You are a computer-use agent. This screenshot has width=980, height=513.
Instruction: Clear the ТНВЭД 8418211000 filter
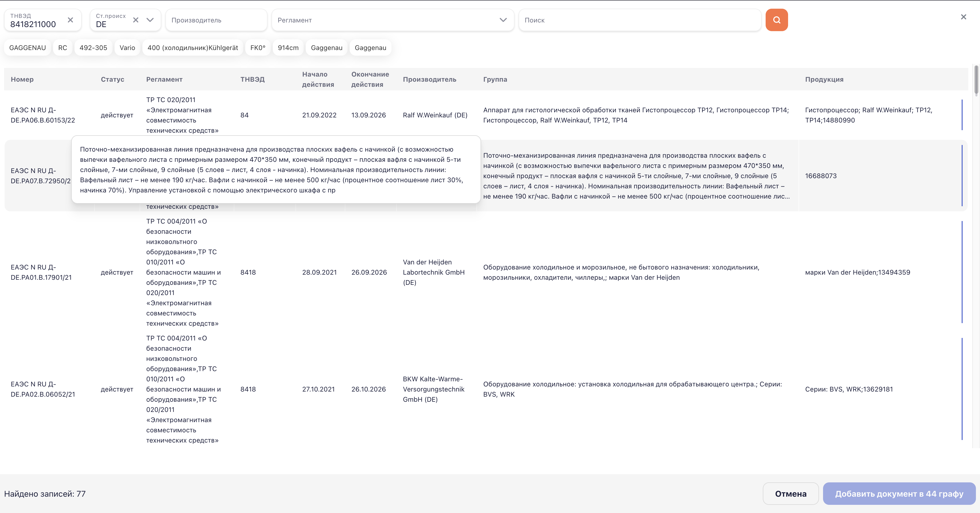pos(70,20)
